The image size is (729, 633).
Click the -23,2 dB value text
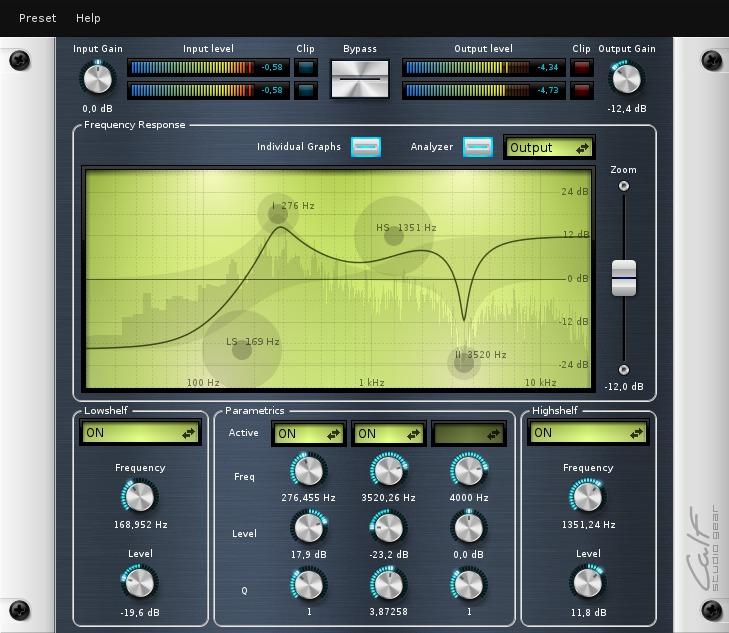pos(389,555)
